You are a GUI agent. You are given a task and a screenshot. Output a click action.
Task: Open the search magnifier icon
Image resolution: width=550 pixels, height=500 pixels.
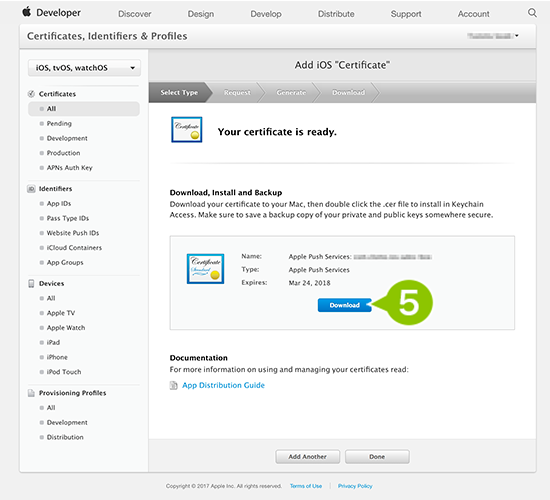pos(532,13)
